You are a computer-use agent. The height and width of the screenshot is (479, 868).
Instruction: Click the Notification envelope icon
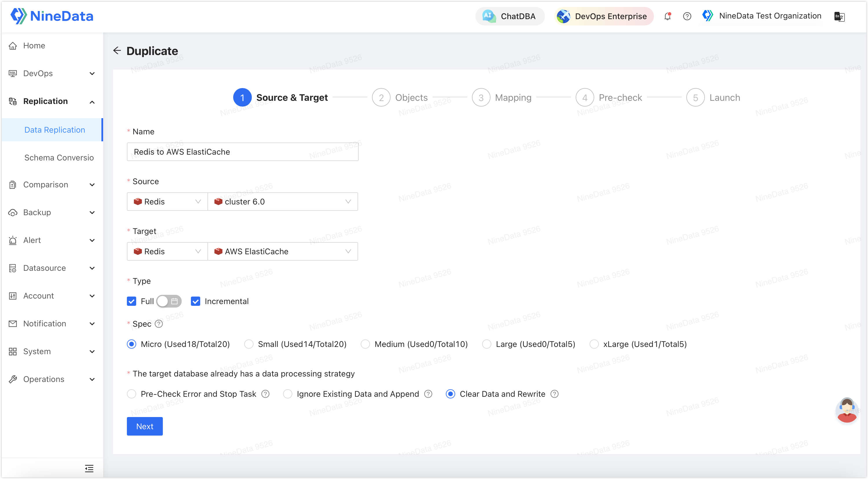click(x=13, y=324)
